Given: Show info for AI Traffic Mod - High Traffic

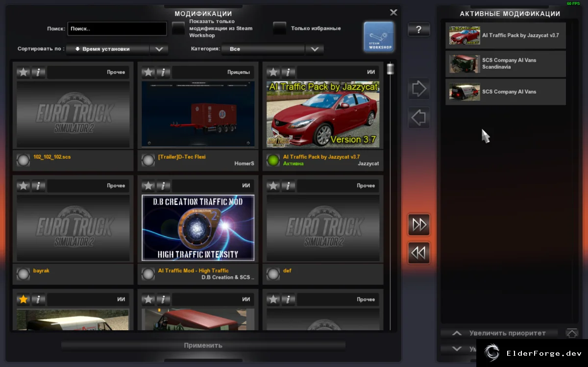Looking at the screenshot, I should pyautogui.click(x=163, y=186).
